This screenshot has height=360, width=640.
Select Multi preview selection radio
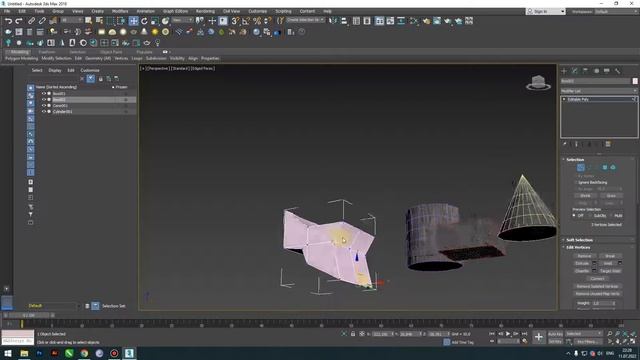611,216
